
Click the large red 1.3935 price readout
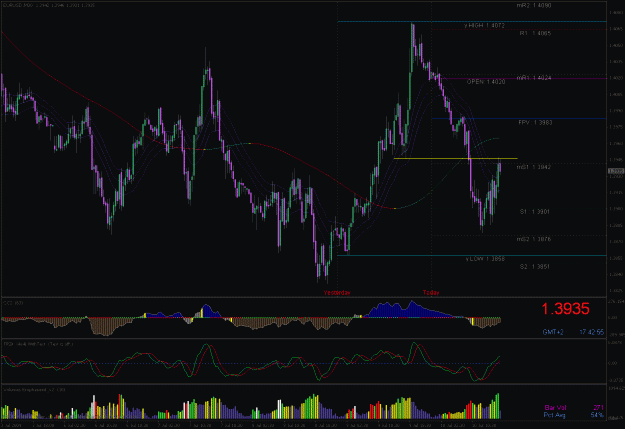(565, 309)
